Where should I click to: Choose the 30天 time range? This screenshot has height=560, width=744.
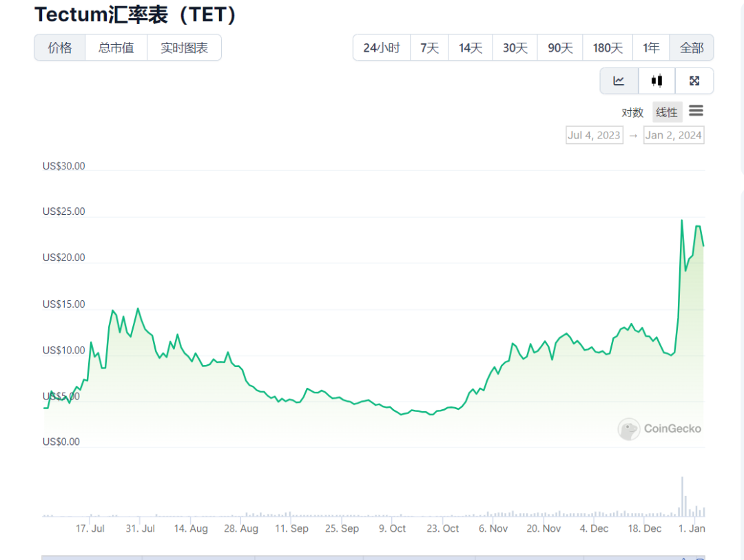pyautogui.click(x=515, y=48)
